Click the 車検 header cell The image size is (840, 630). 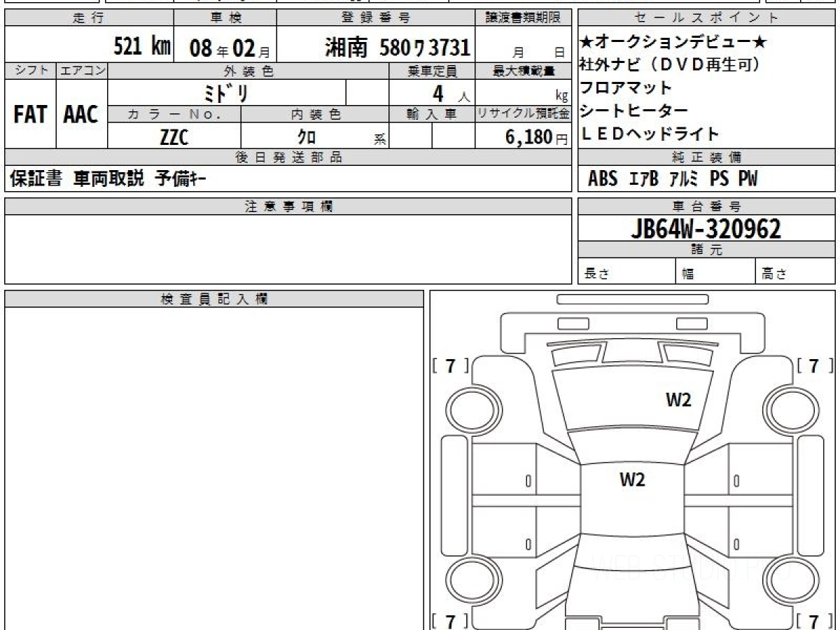pos(225,18)
